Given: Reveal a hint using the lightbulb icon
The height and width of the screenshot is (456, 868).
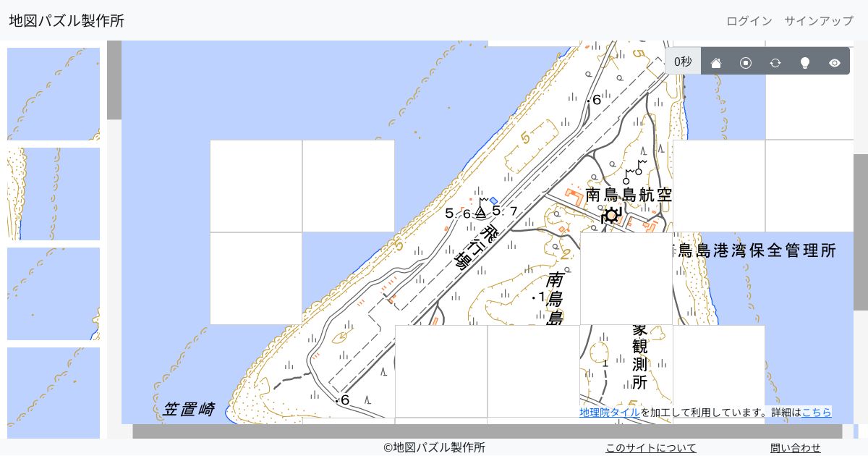Looking at the screenshot, I should [805, 62].
